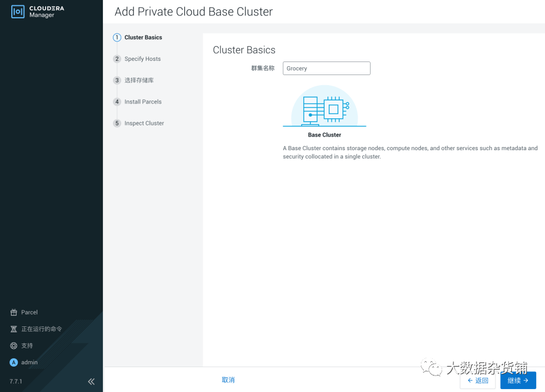Click the step 3 number circle
This screenshot has width=545, height=392.
(x=117, y=80)
